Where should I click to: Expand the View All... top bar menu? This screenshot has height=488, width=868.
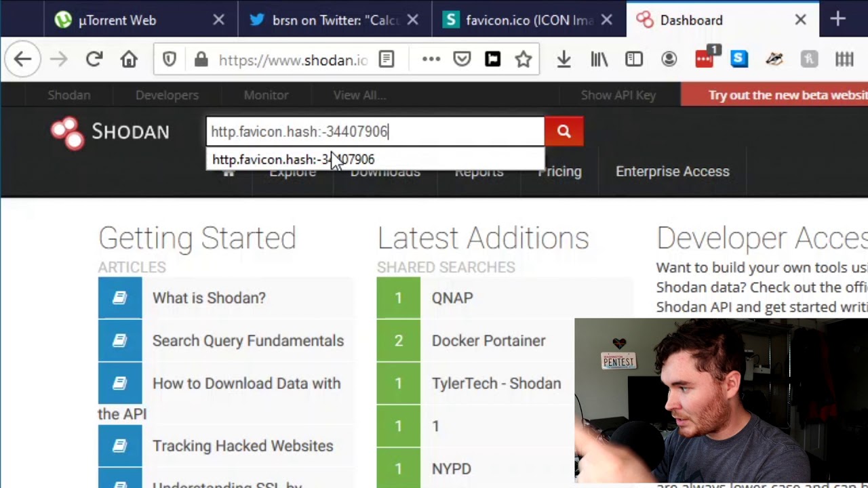(359, 95)
